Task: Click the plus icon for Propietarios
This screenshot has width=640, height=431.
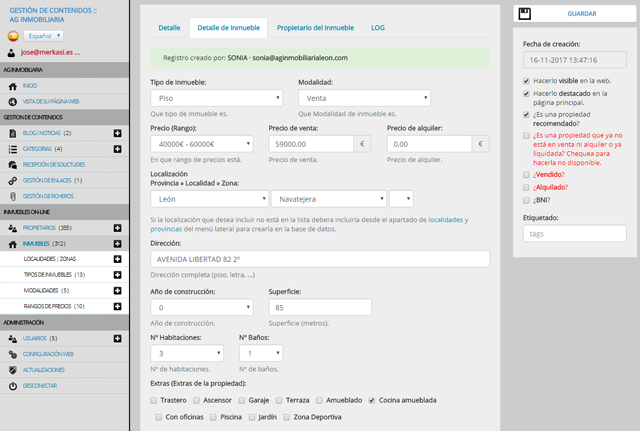Action: 118,228
